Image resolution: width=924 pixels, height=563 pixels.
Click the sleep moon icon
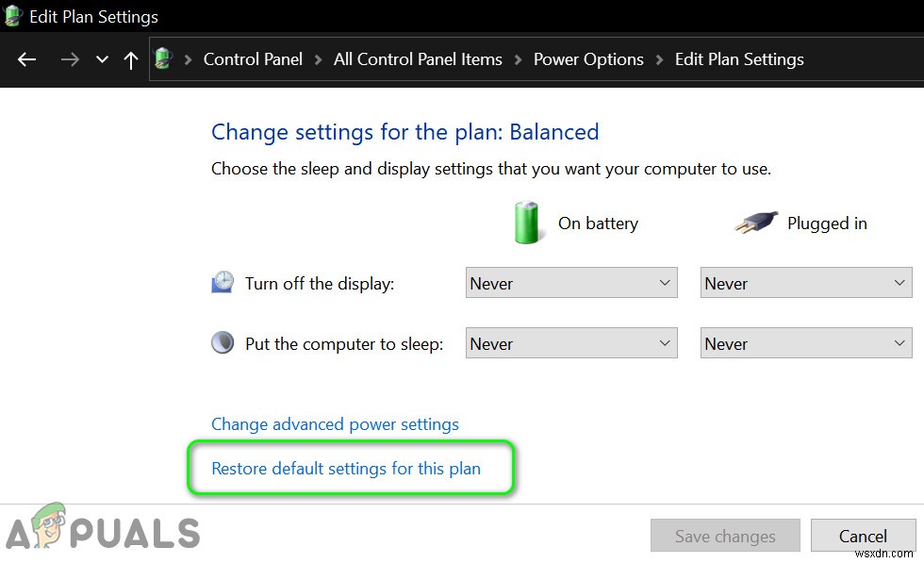pyautogui.click(x=223, y=342)
